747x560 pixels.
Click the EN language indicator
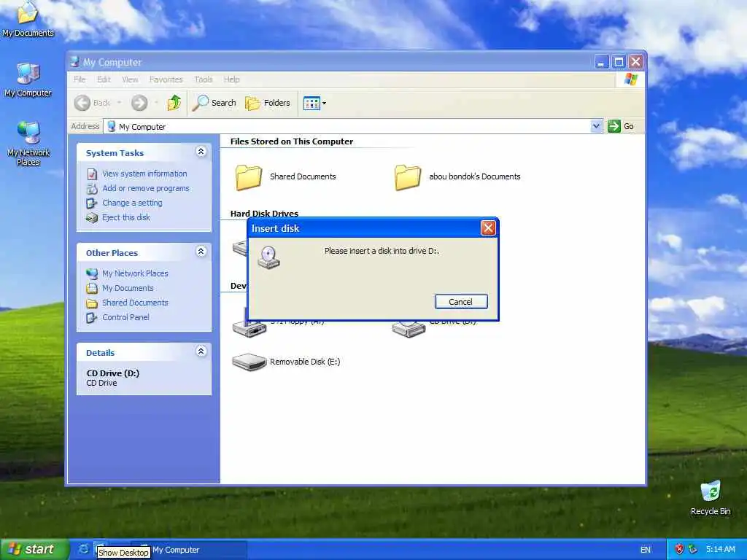click(645, 550)
